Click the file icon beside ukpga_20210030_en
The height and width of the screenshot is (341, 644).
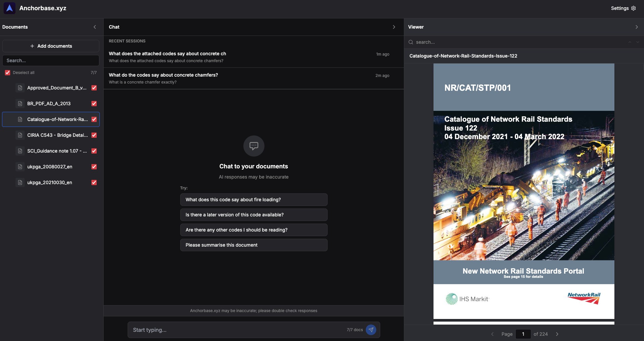click(20, 183)
